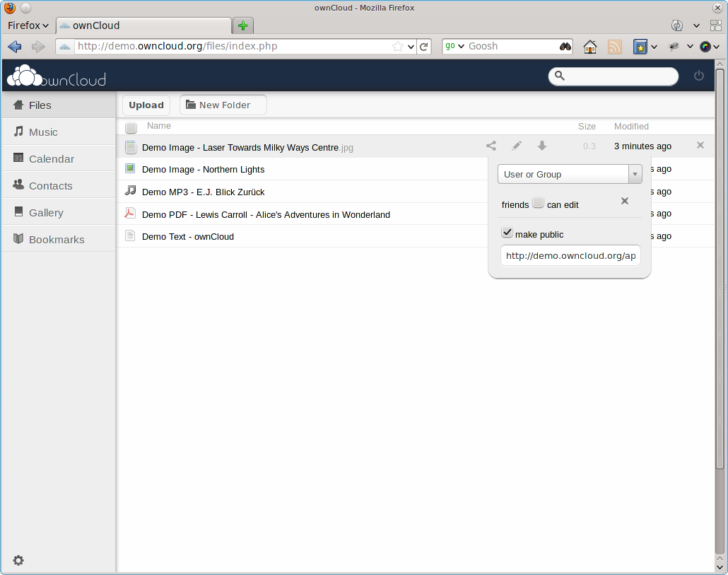This screenshot has width=728, height=575.
Task: Click the logout power icon
Action: pyautogui.click(x=699, y=76)
